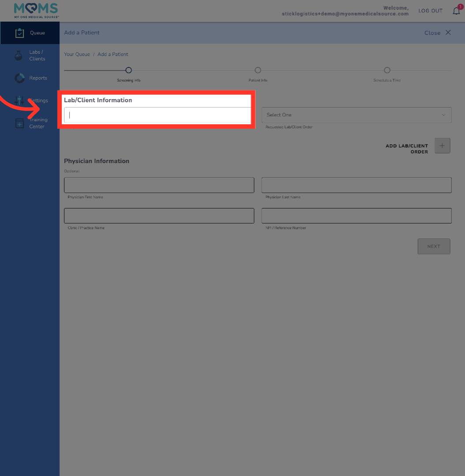Click the Add a Patient breadcrumb
The height and width of the screenshot is (476, 465).
pos(113,54)
